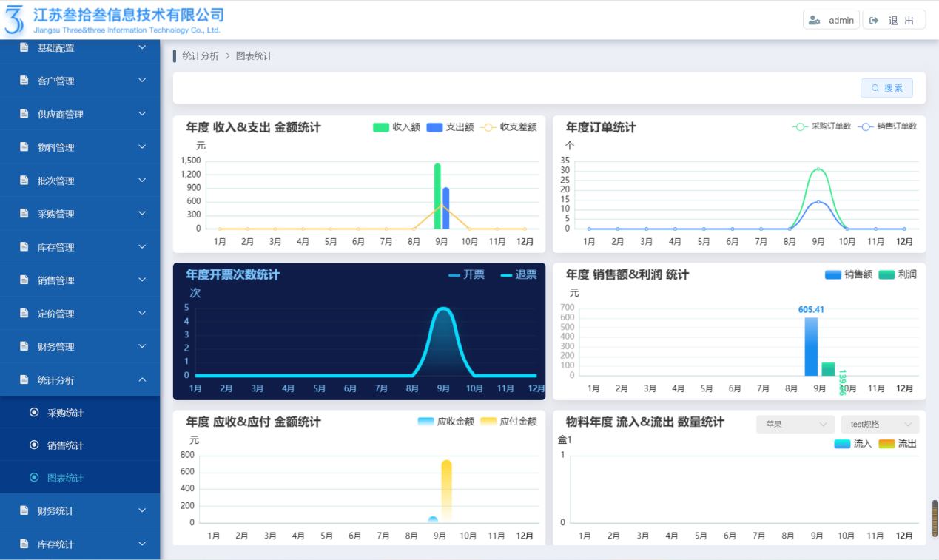Open the 采购统计 submenu item
939x560 pixels.
click(x=65, y=413)
